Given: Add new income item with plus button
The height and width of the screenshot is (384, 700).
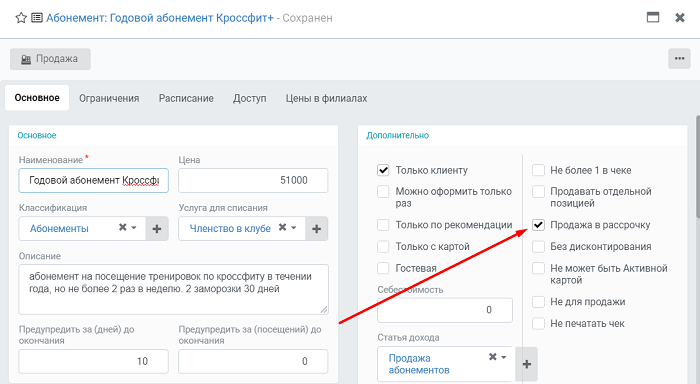Looking at the screenshot, I should click(527, 364).
